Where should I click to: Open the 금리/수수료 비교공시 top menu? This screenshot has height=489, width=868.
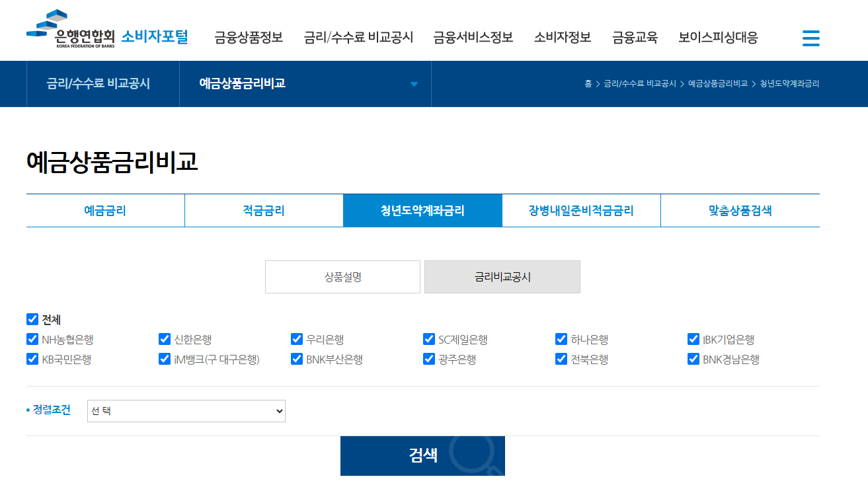(x=358, y=38)
